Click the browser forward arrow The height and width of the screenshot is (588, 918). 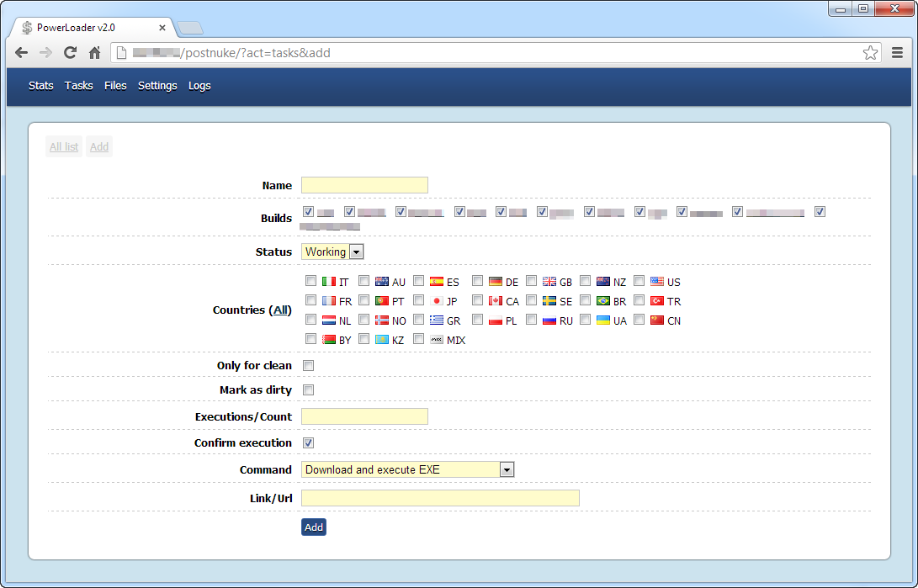point(45,53)
